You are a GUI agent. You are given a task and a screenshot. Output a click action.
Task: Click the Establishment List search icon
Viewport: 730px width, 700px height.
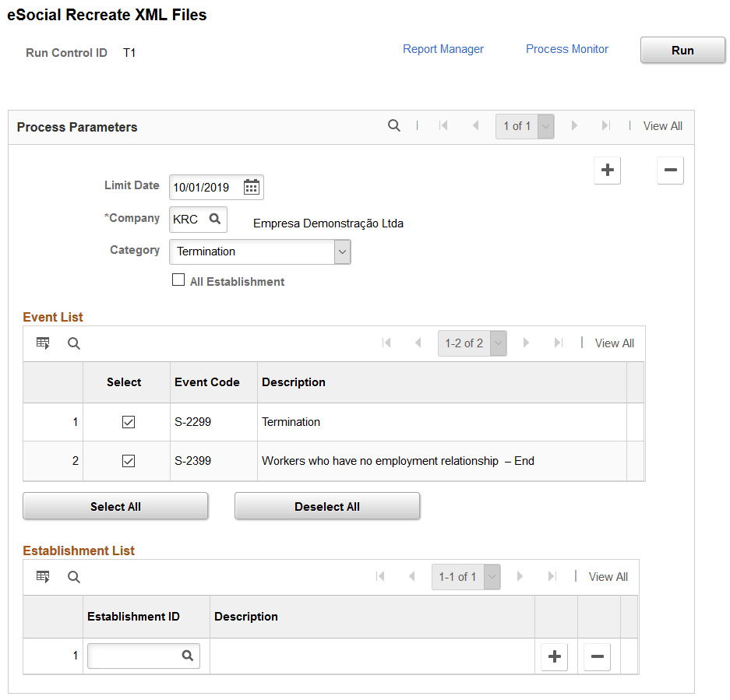coord(73,576)
